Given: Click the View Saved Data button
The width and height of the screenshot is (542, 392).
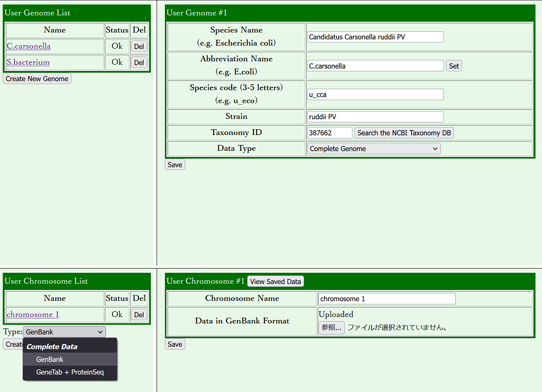Looking at the screenshot, I should (x=275, y=281).
